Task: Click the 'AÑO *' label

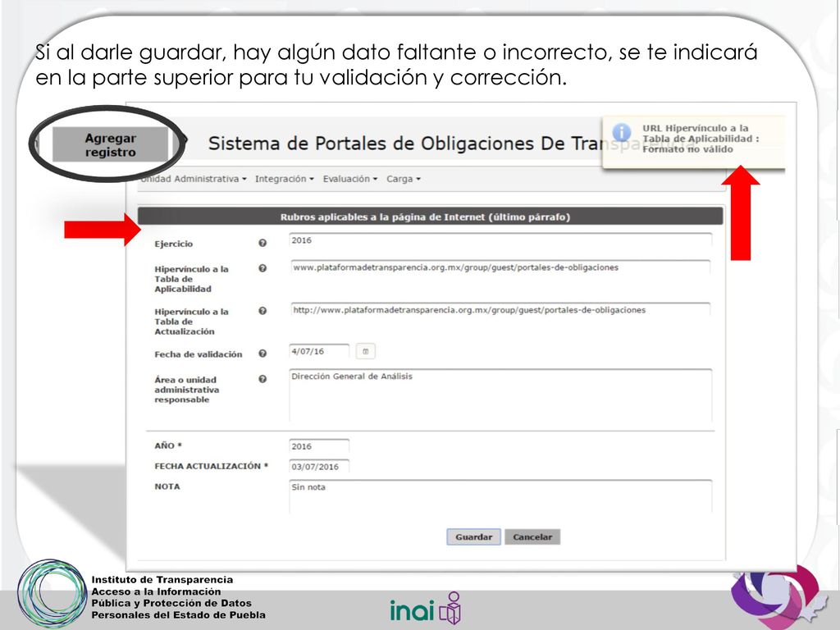Action: [168, 445]
